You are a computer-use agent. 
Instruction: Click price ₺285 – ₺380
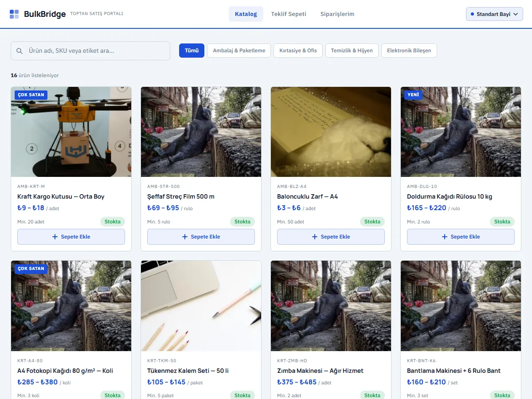tap(37, 382)
